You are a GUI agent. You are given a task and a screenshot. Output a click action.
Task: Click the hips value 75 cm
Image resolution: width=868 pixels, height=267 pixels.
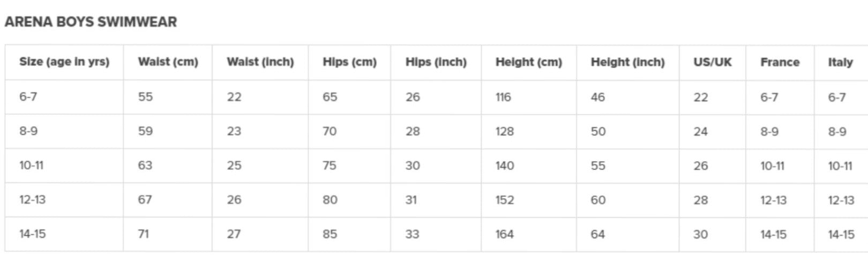click(x=330, y=166)
